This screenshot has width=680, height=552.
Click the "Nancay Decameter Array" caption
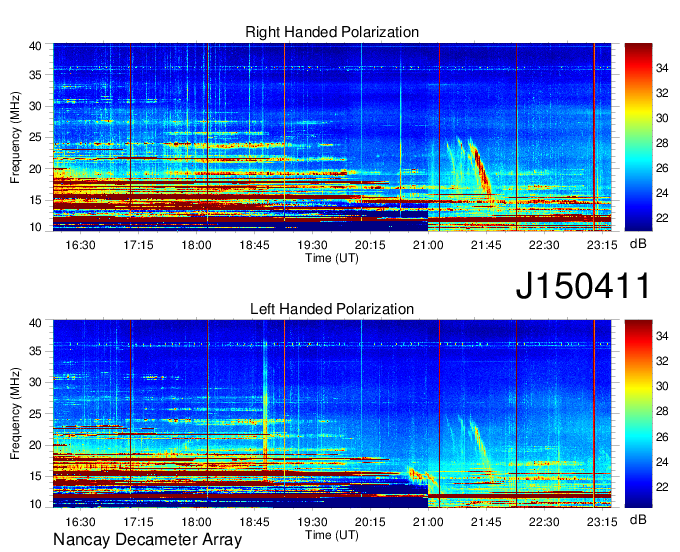(x=147, y=540)
